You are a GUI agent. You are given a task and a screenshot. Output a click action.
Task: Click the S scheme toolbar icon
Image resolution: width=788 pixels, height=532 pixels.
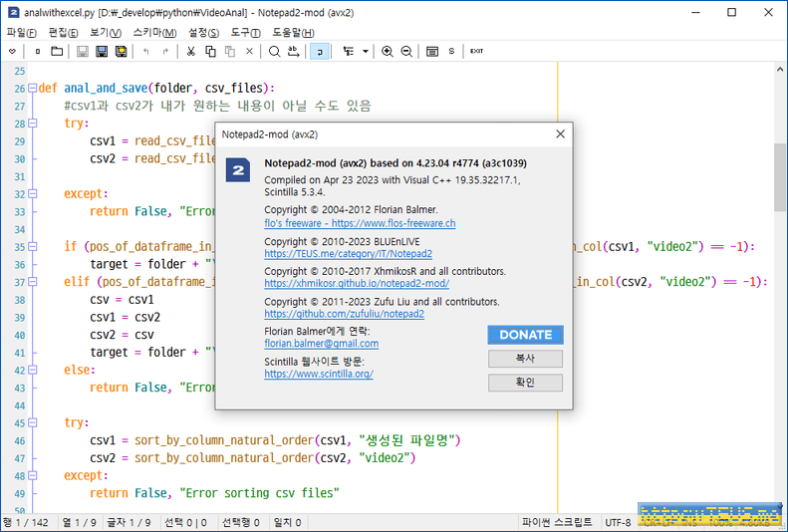(x=451, y=51)
